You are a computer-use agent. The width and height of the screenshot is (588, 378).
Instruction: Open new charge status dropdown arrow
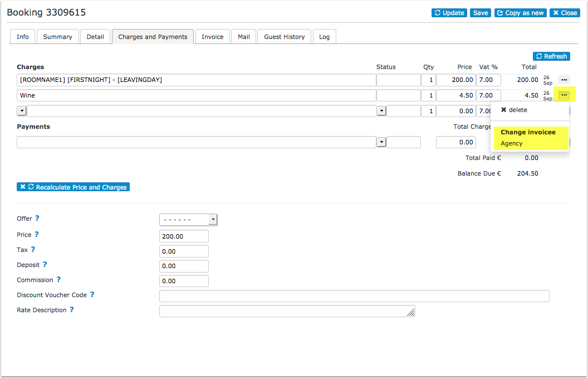click(x=381, y=111)
